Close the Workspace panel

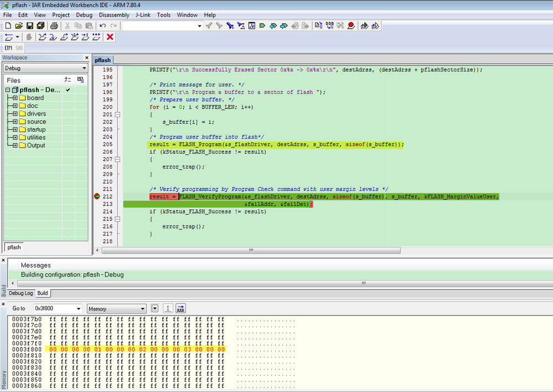point(87,58)
